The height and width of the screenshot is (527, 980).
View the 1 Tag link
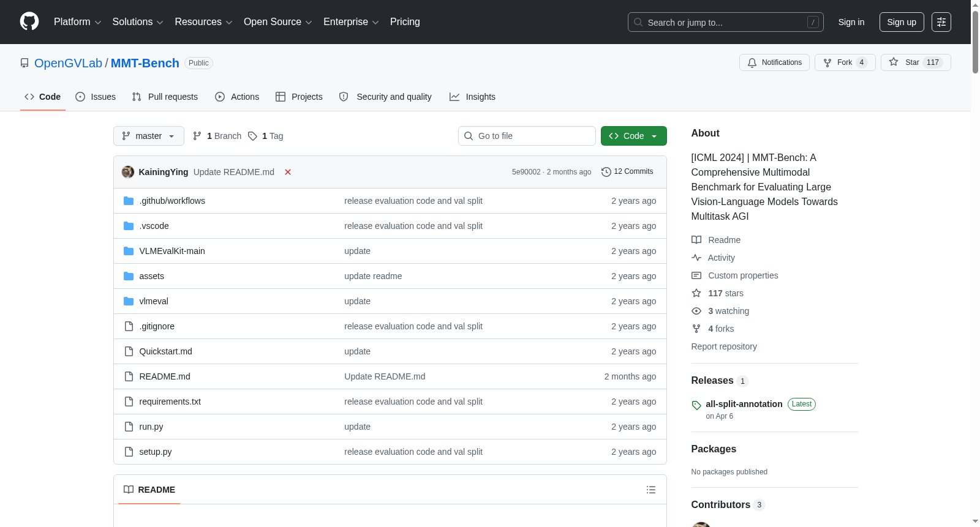coord(266,136)
